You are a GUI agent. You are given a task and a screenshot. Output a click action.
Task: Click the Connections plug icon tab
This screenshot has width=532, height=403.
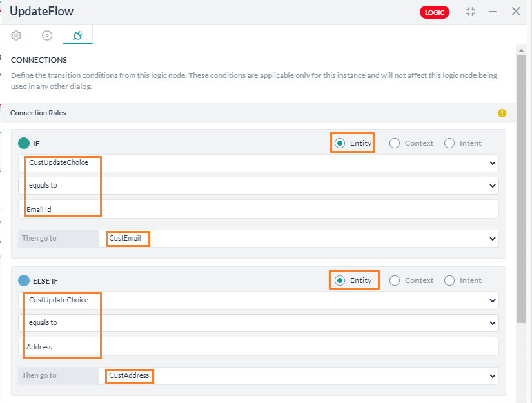[77, 35]
